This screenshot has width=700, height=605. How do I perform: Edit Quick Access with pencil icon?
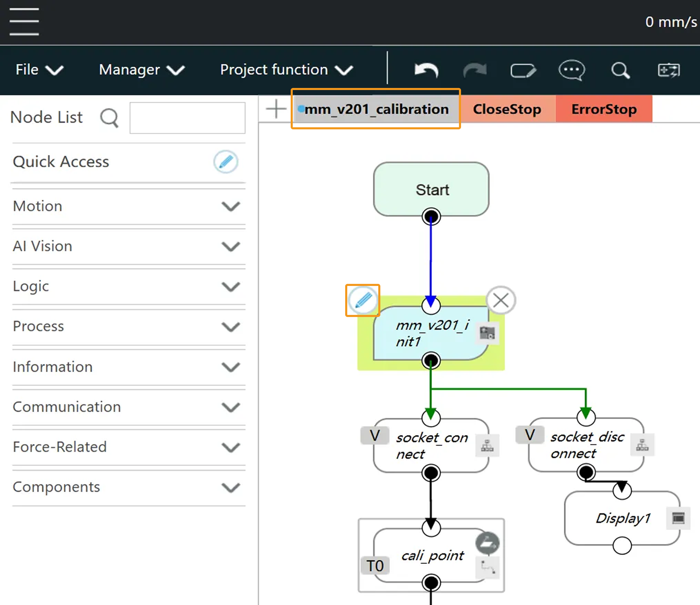tap(226, 161)
